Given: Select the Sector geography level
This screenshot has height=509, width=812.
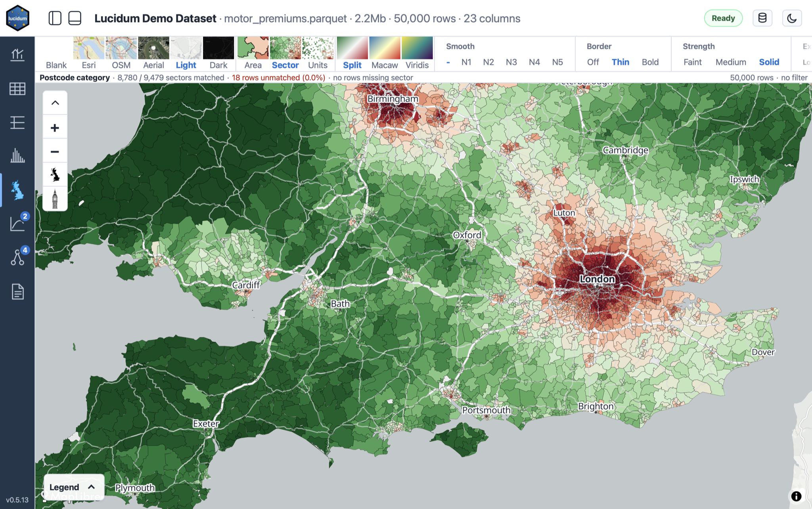Looking at the screenshot, I should point(285,54).
